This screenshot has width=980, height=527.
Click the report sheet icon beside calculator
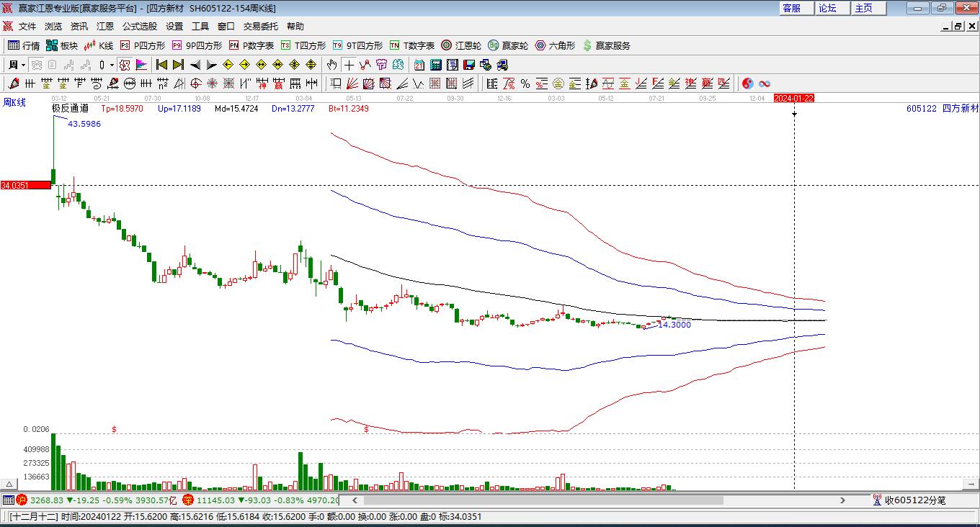[x=453, y=65]
